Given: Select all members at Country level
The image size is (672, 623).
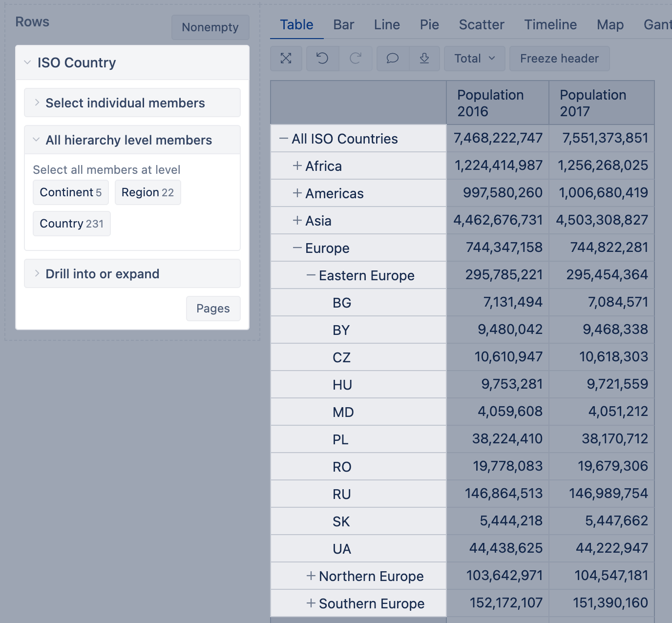Looking at the screenshot, I should click(x=71, y=224).
